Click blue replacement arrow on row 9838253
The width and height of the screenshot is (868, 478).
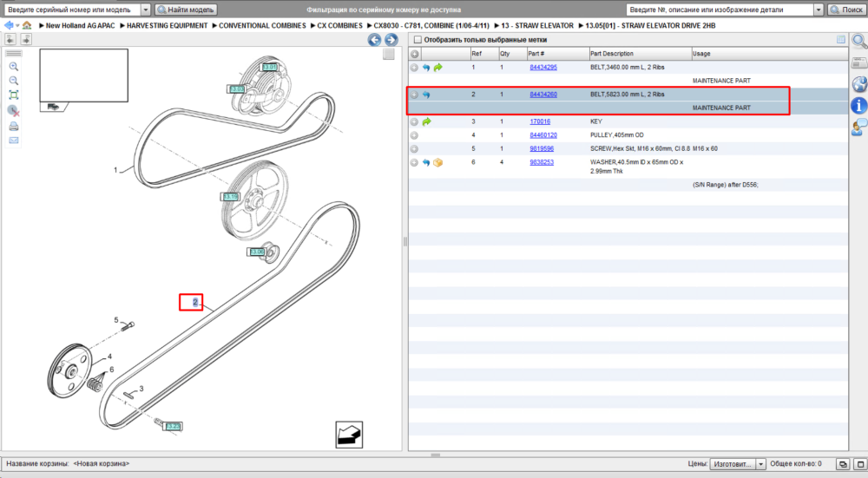(x=425, y=162)
